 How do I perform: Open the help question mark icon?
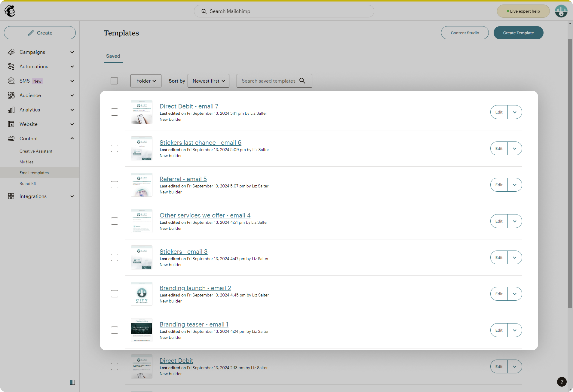[x=562, y=382]
